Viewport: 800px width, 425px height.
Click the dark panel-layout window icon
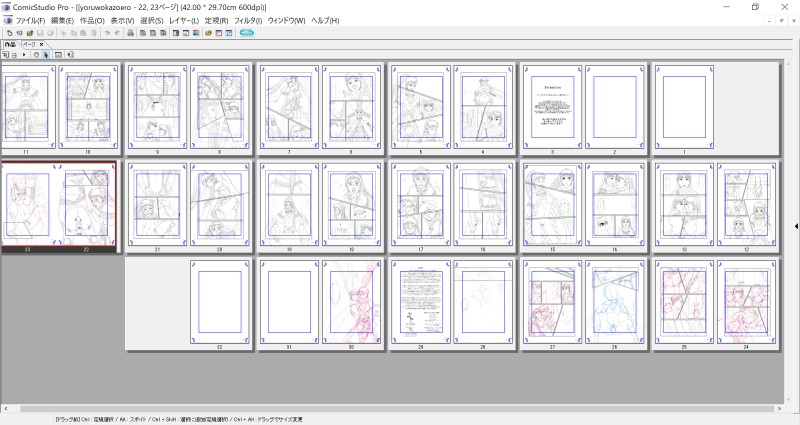pos(176,33)
